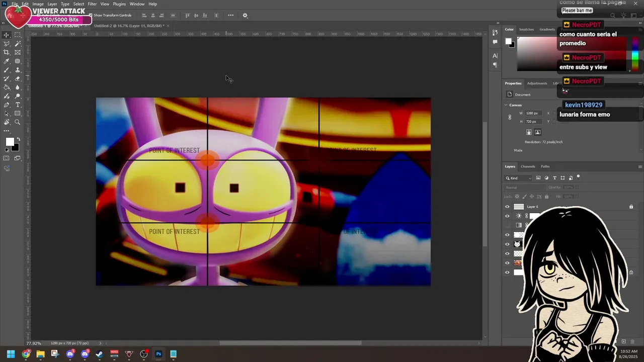Select the History Brush tool
644x362 pixels.
pos(7,78)
